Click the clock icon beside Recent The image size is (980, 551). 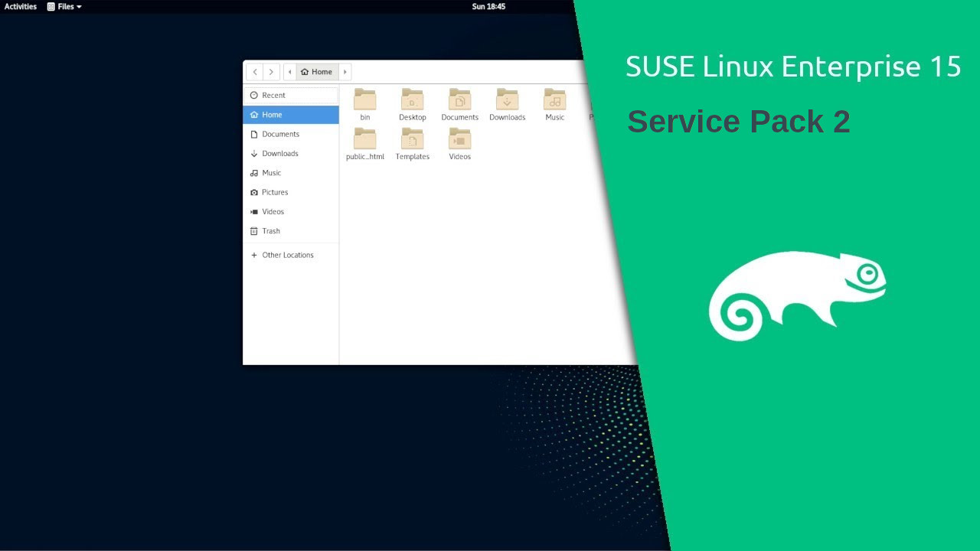coord(254,96)
